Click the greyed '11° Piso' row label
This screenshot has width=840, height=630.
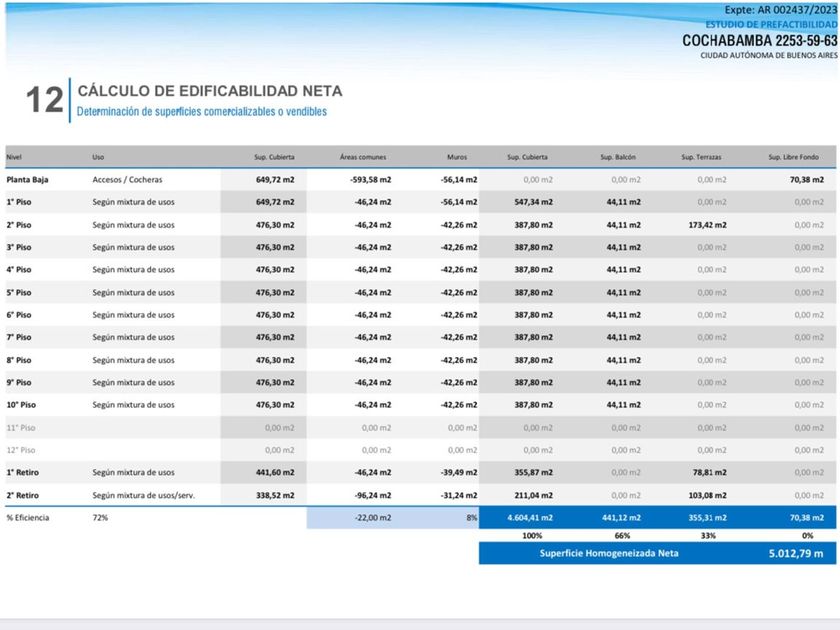tap(21, 428)
